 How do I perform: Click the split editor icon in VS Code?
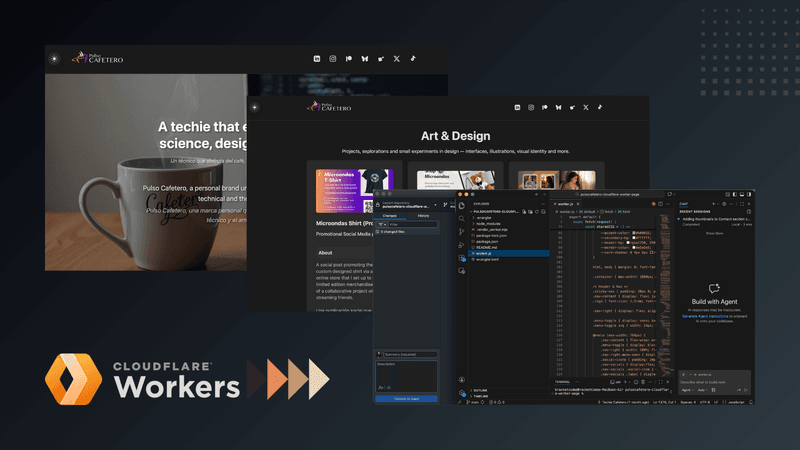(x=660, y=204)
